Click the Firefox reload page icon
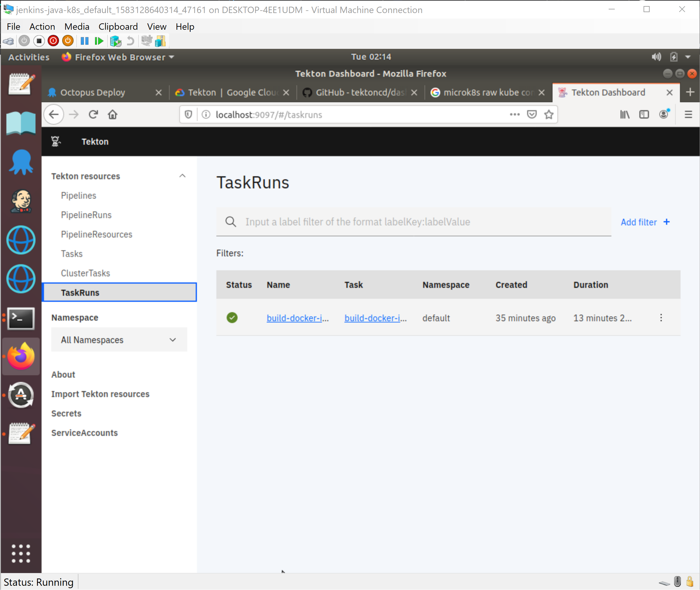The width and height of the screenshot is (700, 590). [93, 115]
